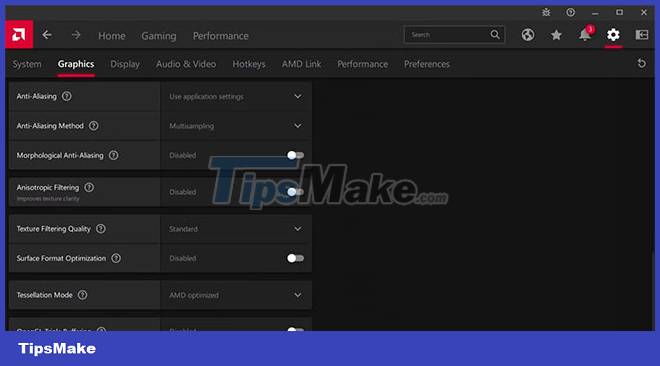Screen dimensions: 660x366
Task: Enable Surface Format Optimization switch
Action: 295,258
